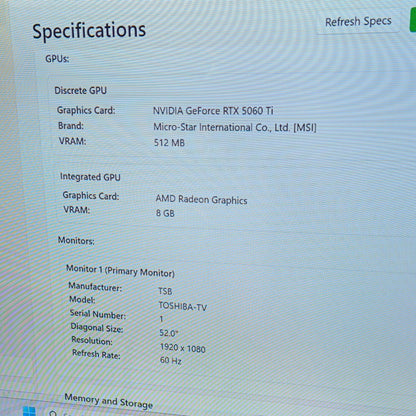
Task: Select the GPUs section label
Action: point(57,59)
